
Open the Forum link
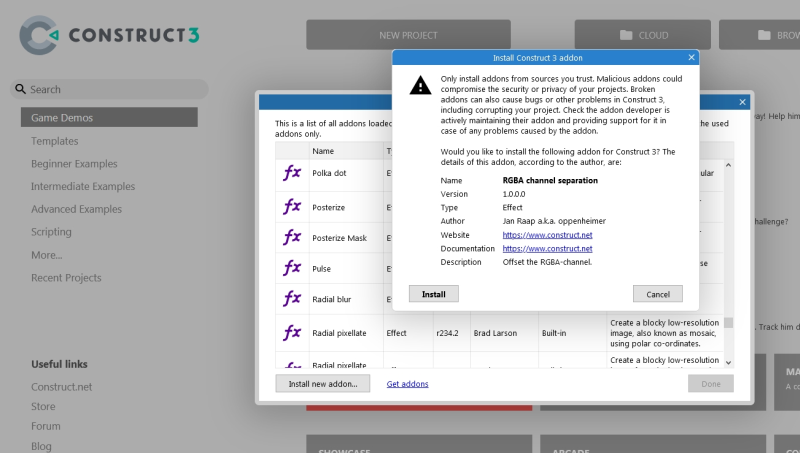tap(45, 426)
